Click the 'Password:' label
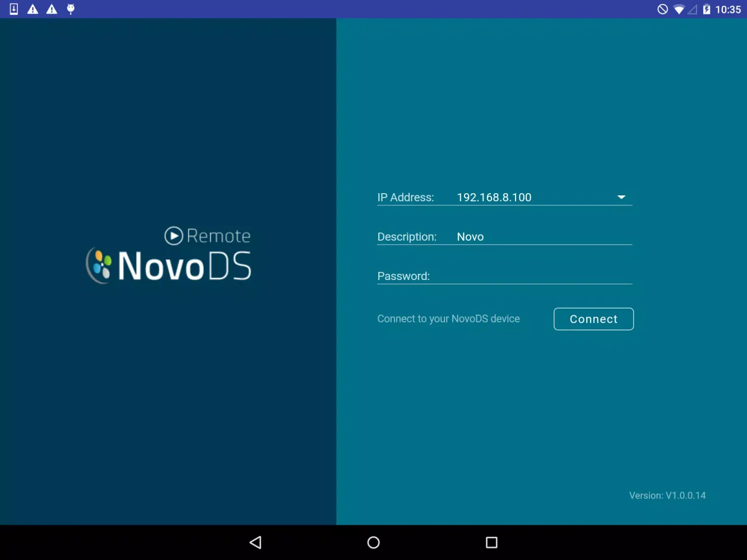Screen dimensions: 747x560 pyautogui.click(x=403, y=276)
